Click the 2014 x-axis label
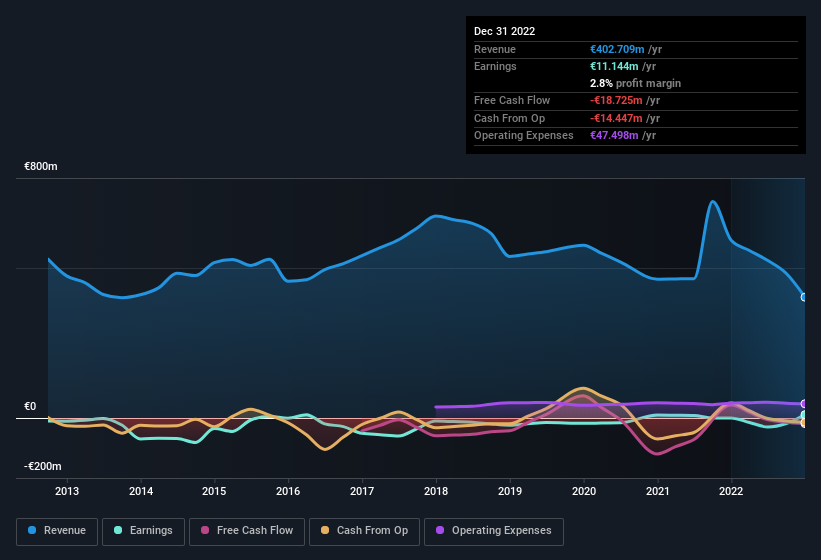The height and width of the screenshot is (560, 821). coord(141,491)
